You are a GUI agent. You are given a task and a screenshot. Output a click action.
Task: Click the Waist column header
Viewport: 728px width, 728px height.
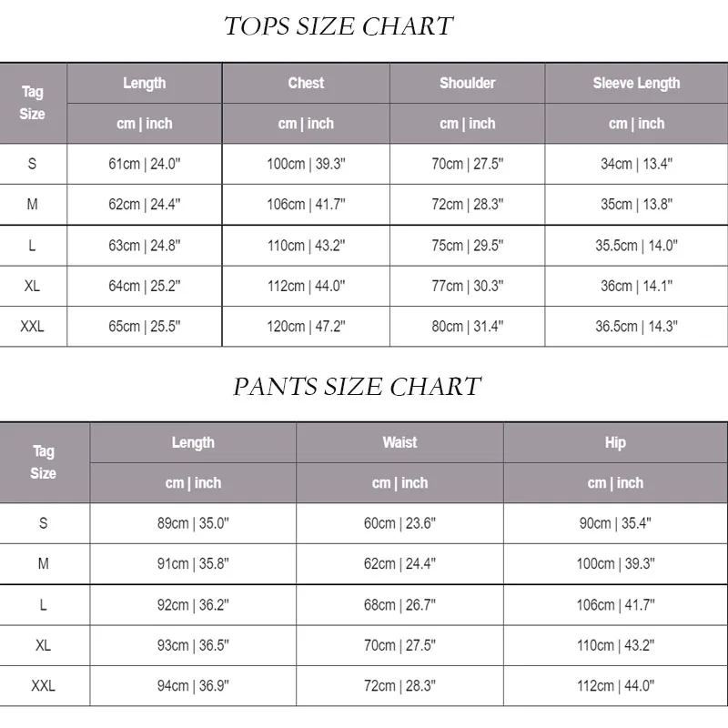pyautogui.click(x=399, y=442)
